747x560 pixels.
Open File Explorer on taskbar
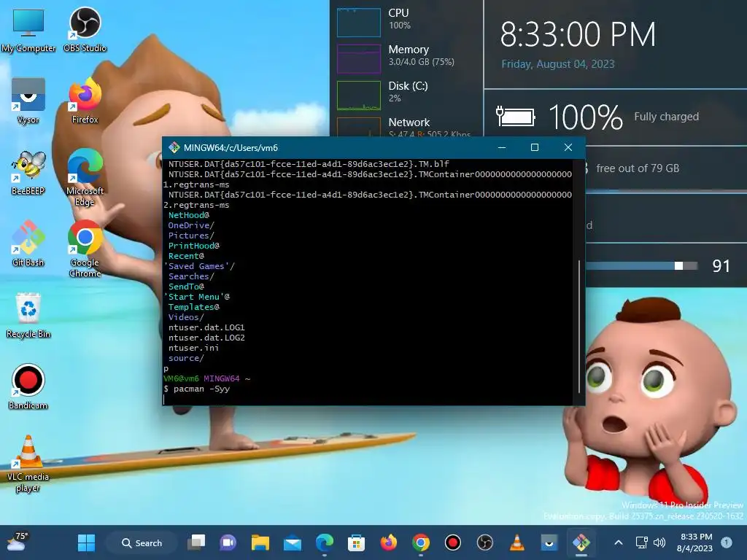(260, 542)
